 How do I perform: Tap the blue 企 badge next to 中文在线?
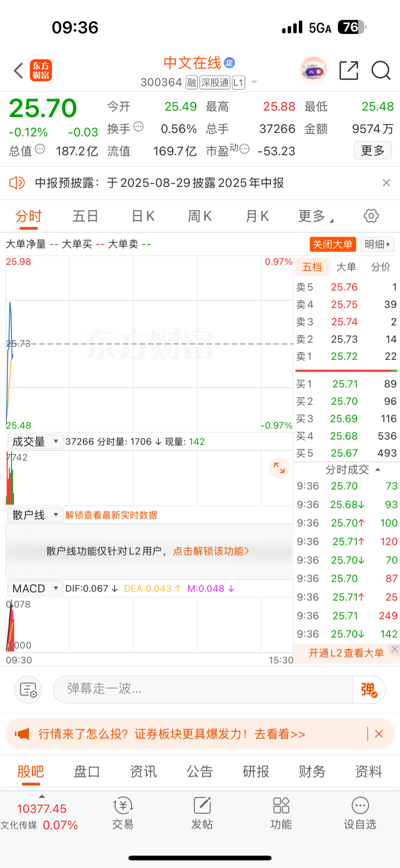(230, 63)
